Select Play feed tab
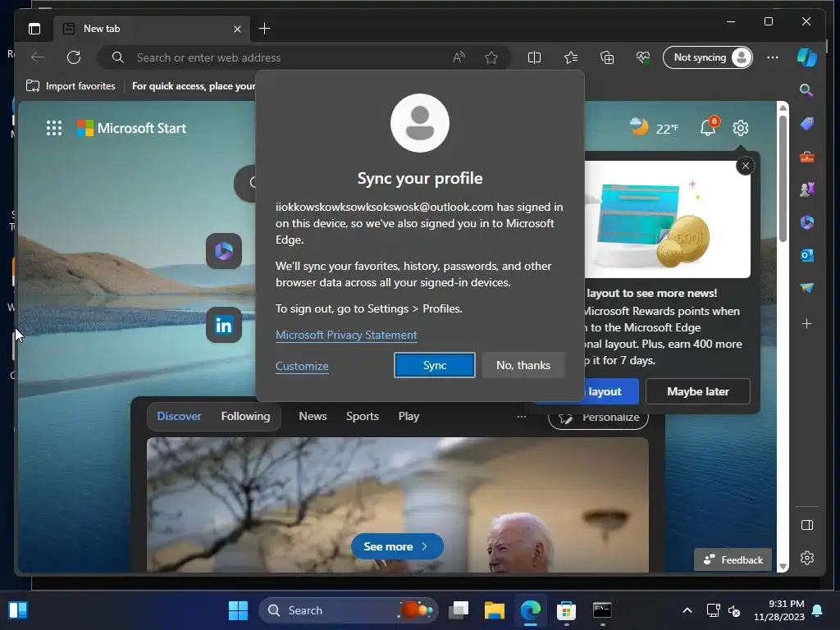840x630 pixels. pos(409,416)
